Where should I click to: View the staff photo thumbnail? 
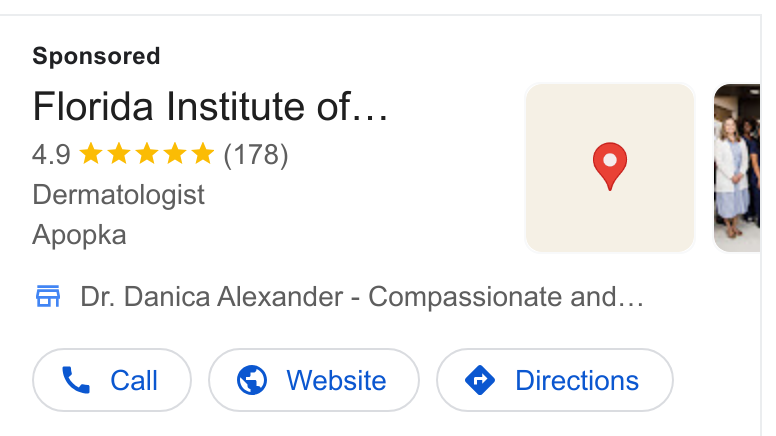click(x=737, y=168)
